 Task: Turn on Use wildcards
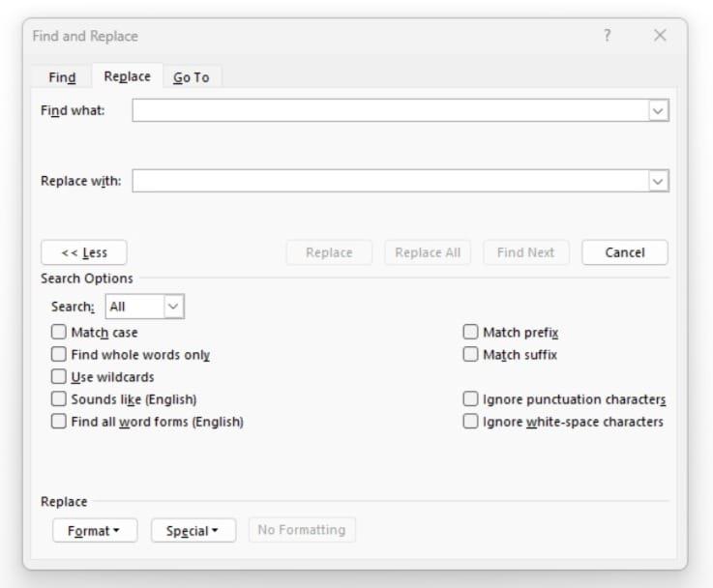[60, 377]
